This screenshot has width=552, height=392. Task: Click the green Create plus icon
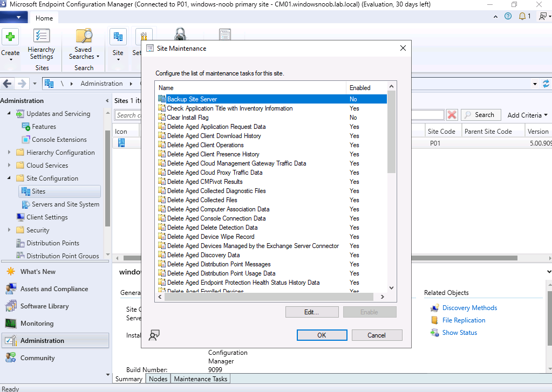pyautogui.click(x=10, y=37)
